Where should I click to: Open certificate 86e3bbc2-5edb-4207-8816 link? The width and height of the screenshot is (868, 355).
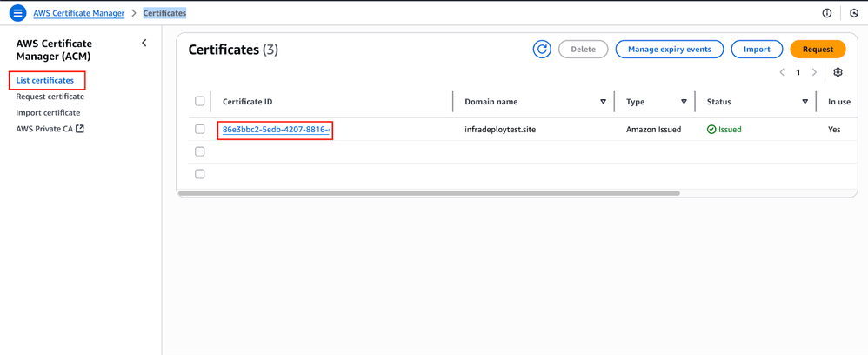tap(275, 130)
